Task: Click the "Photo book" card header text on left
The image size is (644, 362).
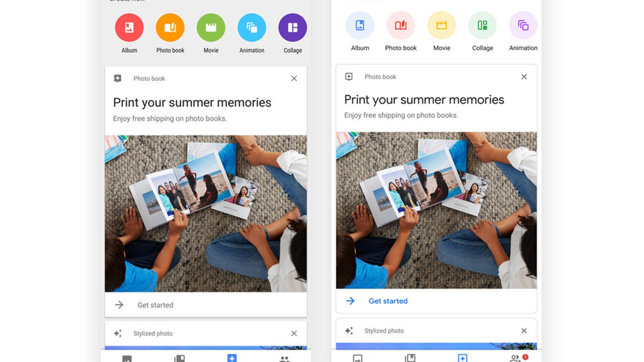Action: pos(149,78)
